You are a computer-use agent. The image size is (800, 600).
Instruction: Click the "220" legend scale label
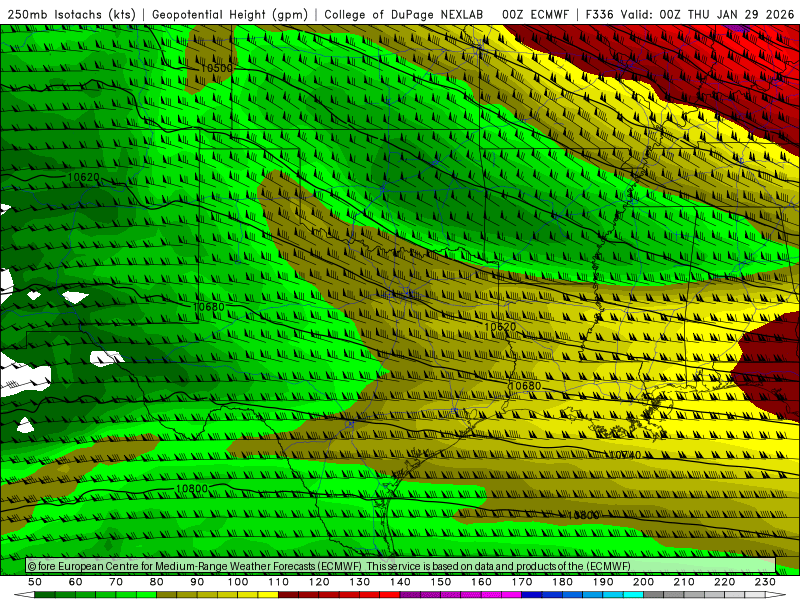(724, 582)
